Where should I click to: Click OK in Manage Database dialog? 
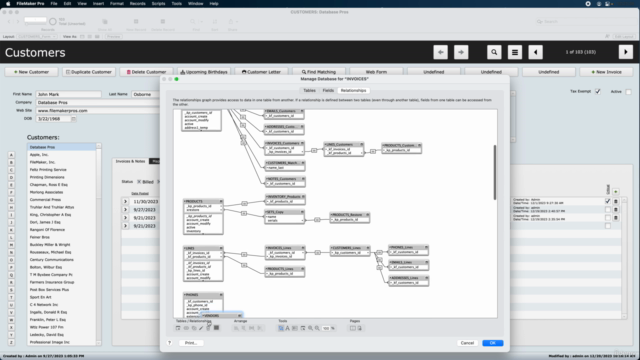493,343
